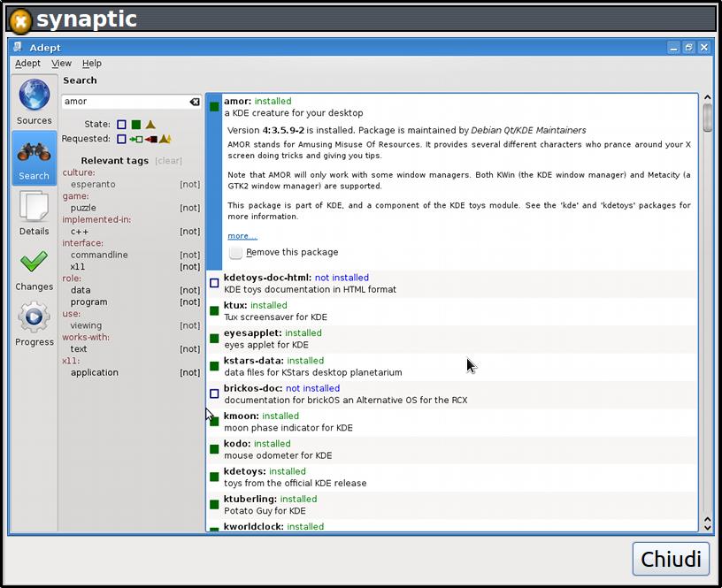The width and height of the screenshot is (722, 588).
Task: Select the kmoon package name
Action: click(242, 416)
